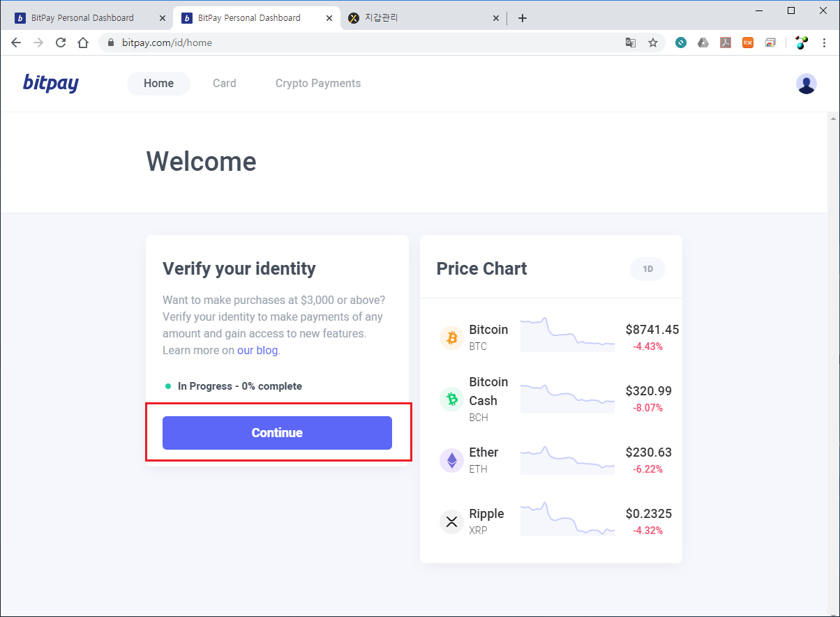Open a new browser tab with plus
Viewport: 840px width, 617px height.
(x=523, y=18)
